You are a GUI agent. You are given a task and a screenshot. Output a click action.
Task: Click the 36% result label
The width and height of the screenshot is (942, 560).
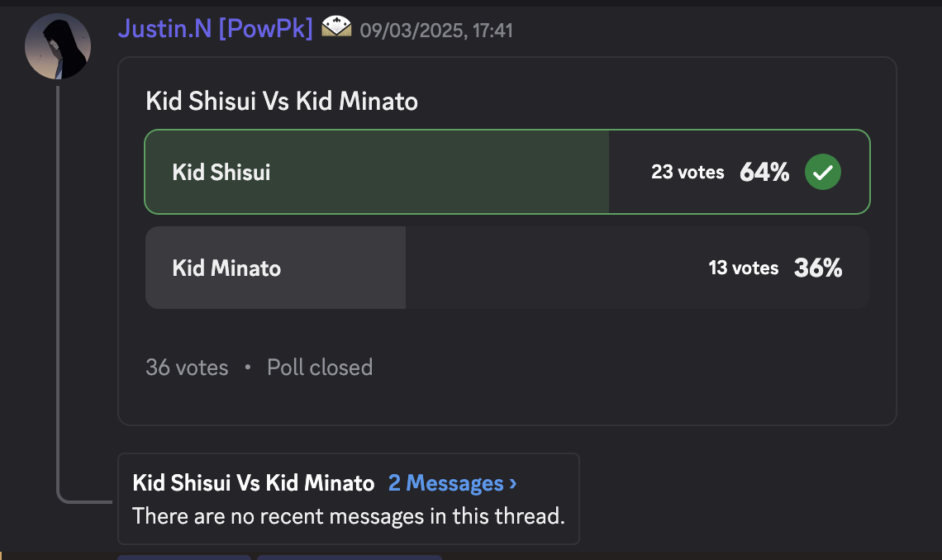coord(818,268)
